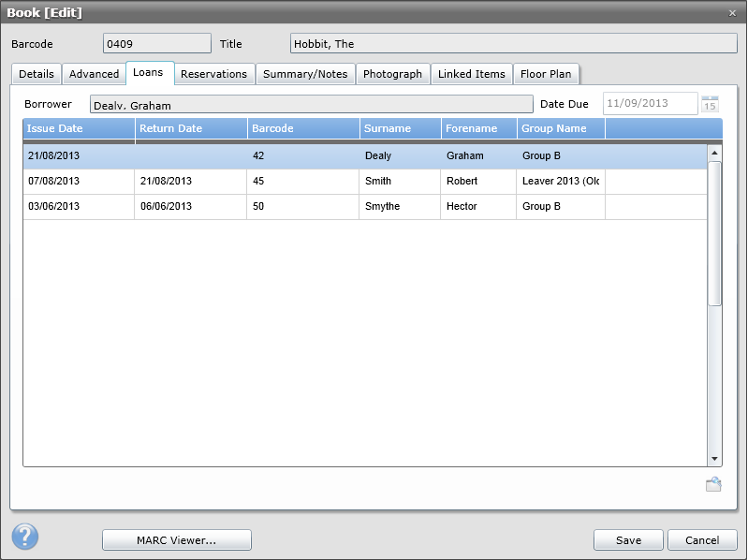
Task: Cancel editing the book
Action: pyautogui.click(x=702, y=540)
